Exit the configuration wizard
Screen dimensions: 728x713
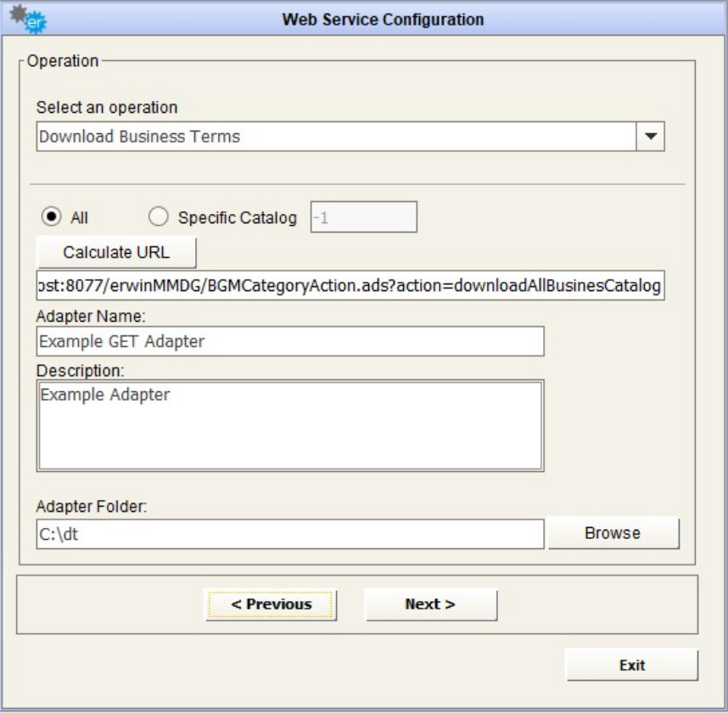[632, 665]
